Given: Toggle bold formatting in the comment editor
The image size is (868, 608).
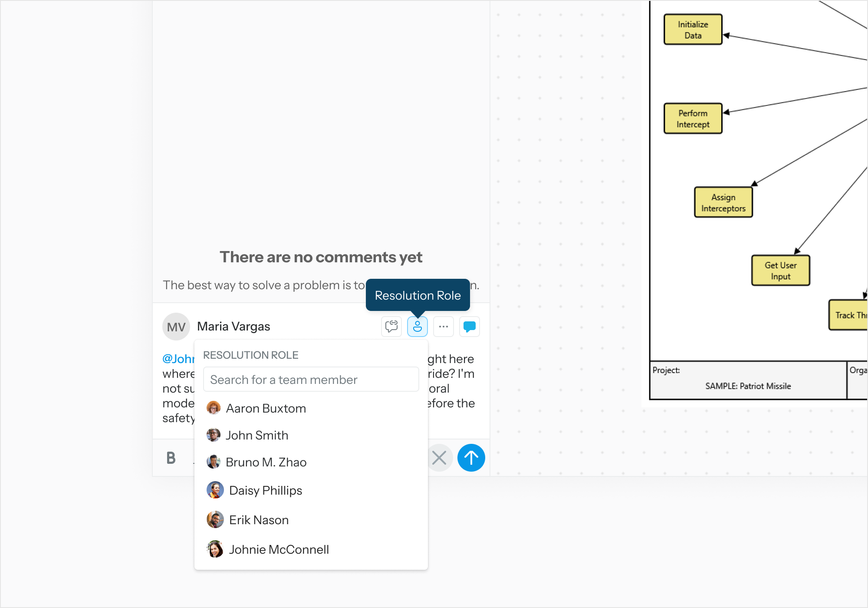Looking at the screenshot, I should pos(171,457).
